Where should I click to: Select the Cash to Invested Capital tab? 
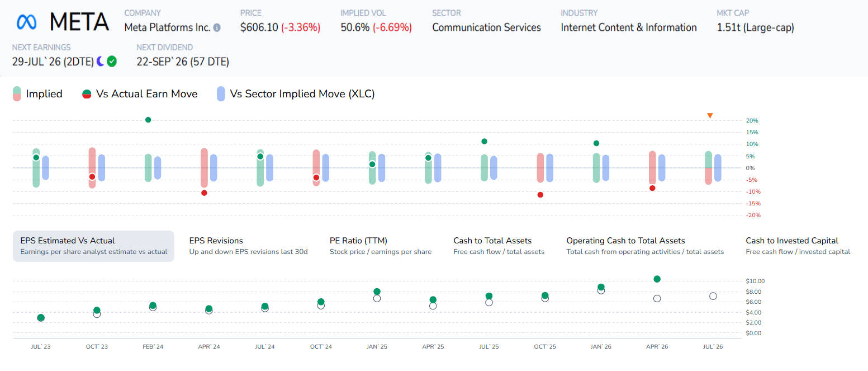pos(798,246)
